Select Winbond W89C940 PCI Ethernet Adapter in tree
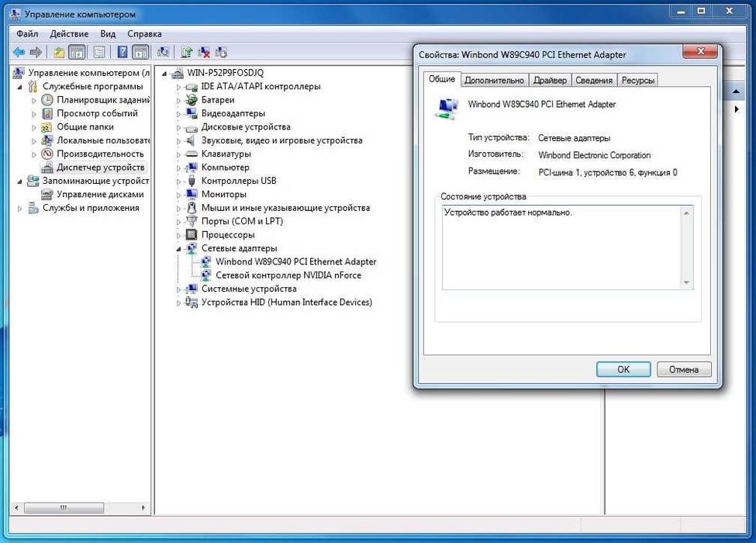Screen dimensions: 756x543 coord(295,262)
